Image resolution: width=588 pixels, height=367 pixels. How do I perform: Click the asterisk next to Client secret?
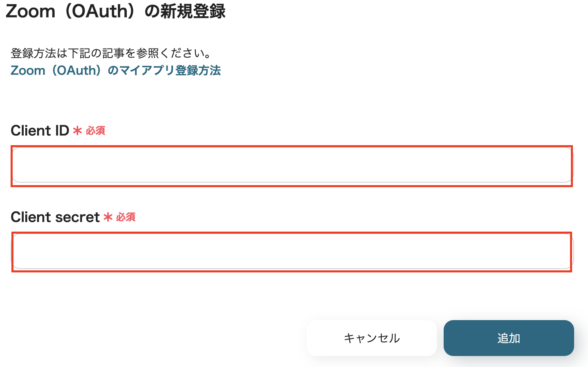[108, 216]
